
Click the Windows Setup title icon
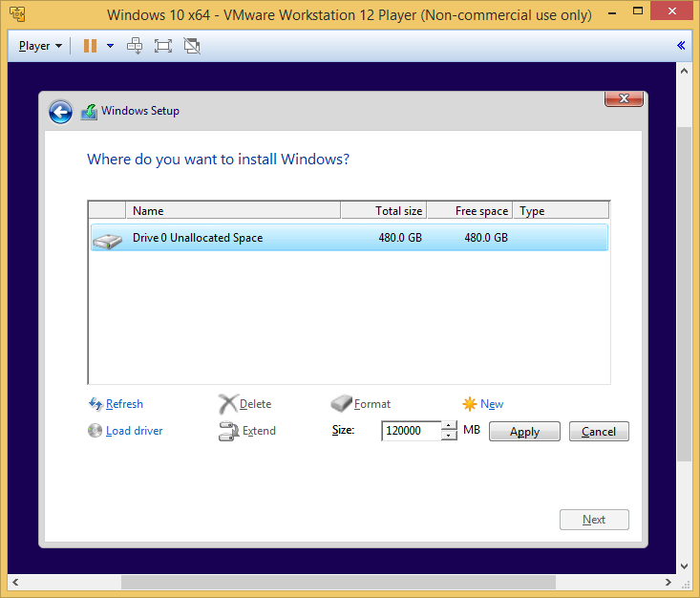coord(89,112)
